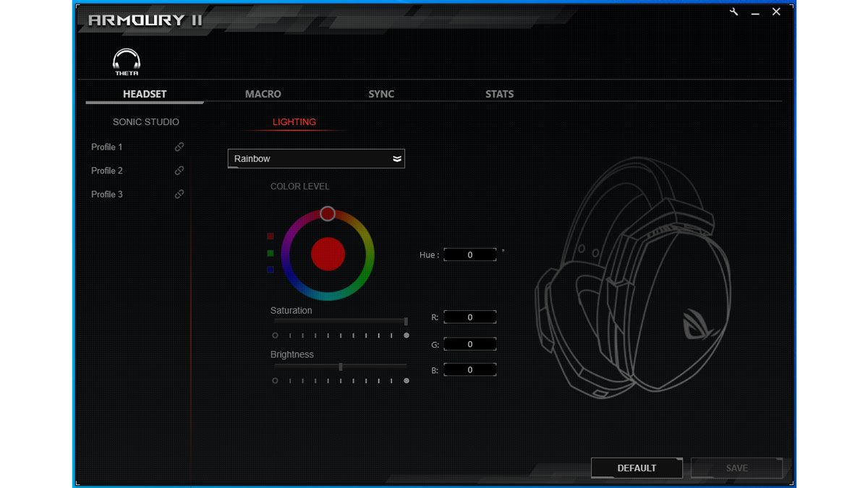Switch to the HEADSET tab

[145, 94]
